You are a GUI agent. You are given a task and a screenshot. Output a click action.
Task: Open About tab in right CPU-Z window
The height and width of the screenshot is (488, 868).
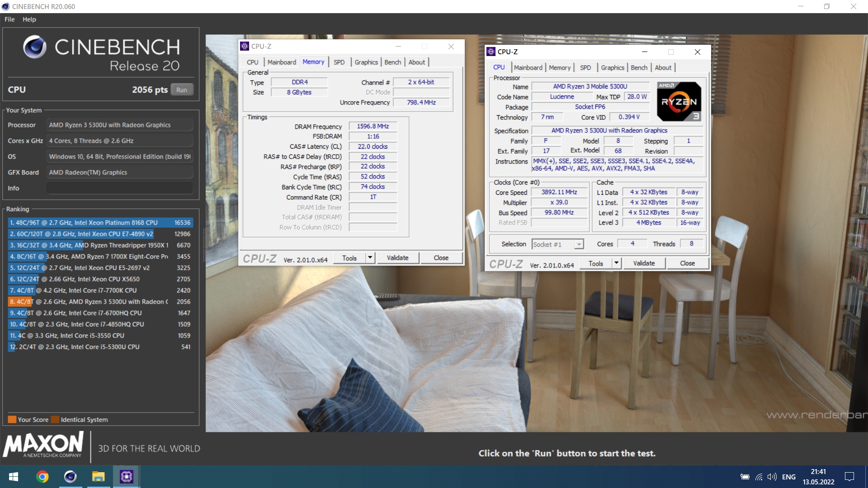663,68
